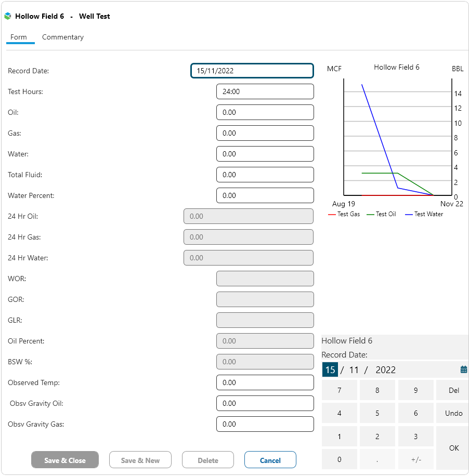The height and width of the screenshot is (476, 469).
Task: Tap the 0 keypad key
Action: click(x=340, y=459)
